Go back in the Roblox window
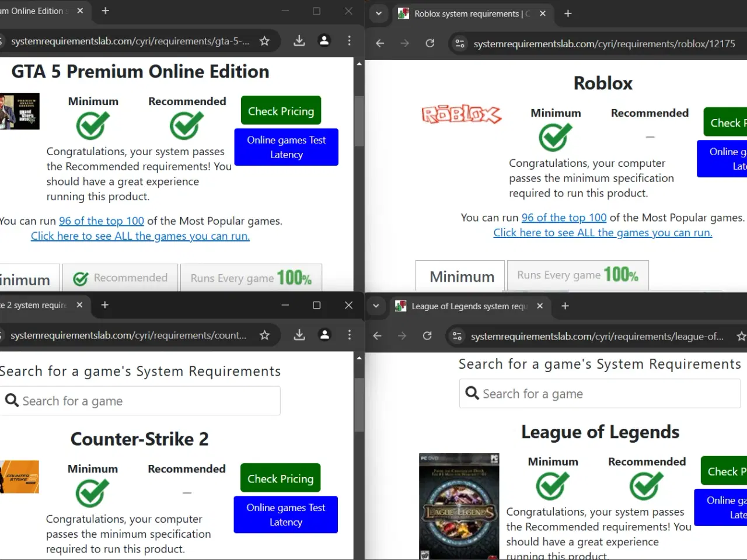Image resolution: width=747 pixels, height=560 pixels. click(380, 43)
